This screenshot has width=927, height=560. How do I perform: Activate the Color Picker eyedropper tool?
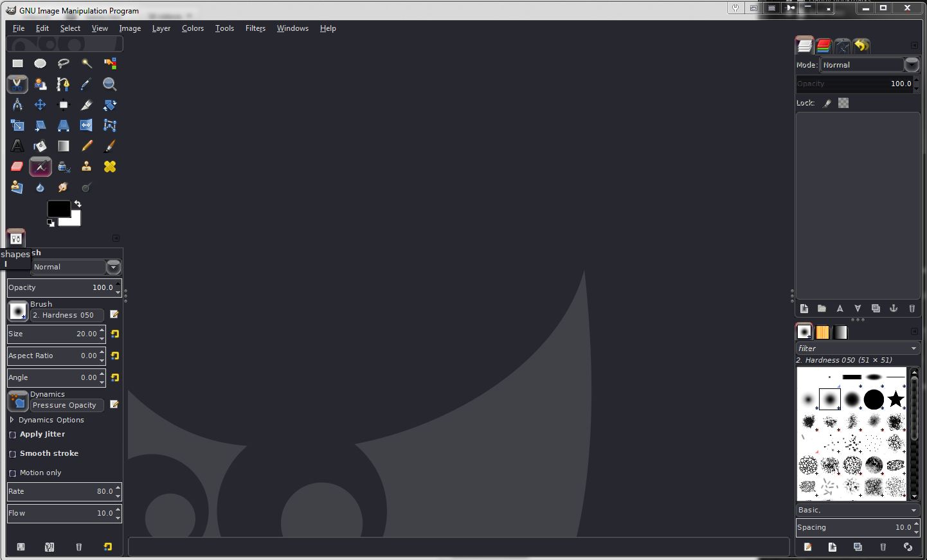pyautogui.click(x=87, y=84)
